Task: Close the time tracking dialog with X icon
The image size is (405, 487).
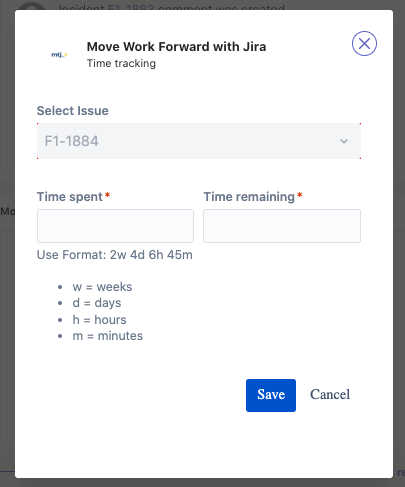Action: (364, 44)
